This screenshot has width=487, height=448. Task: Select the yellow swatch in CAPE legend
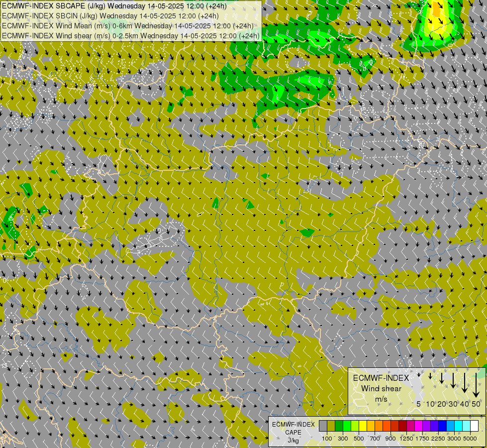pos(363,426)
